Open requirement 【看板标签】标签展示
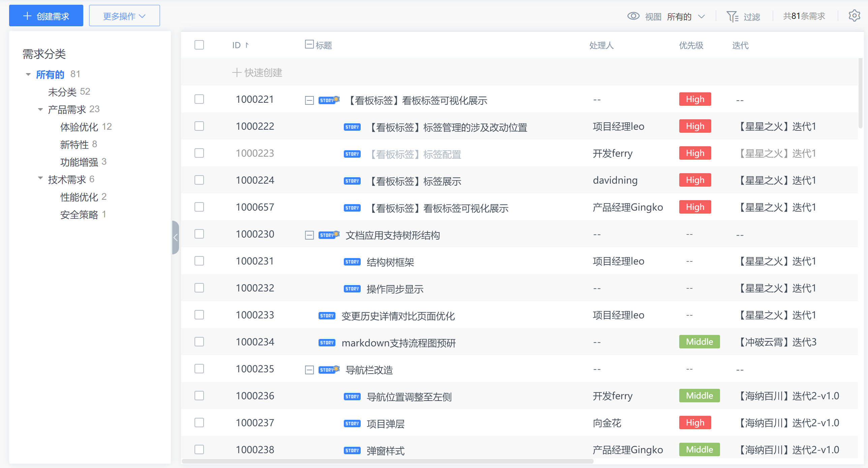The image size is (868, 468). (x=414, y=181)
